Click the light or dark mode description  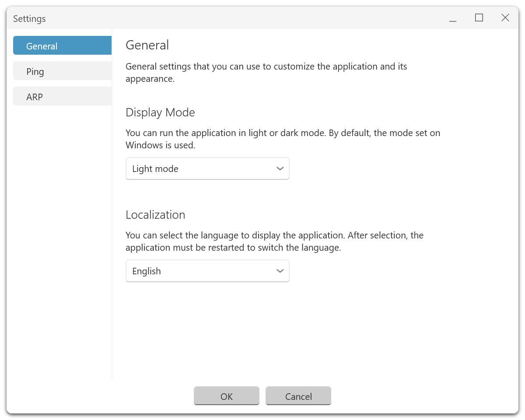click(x=283, y=139)
